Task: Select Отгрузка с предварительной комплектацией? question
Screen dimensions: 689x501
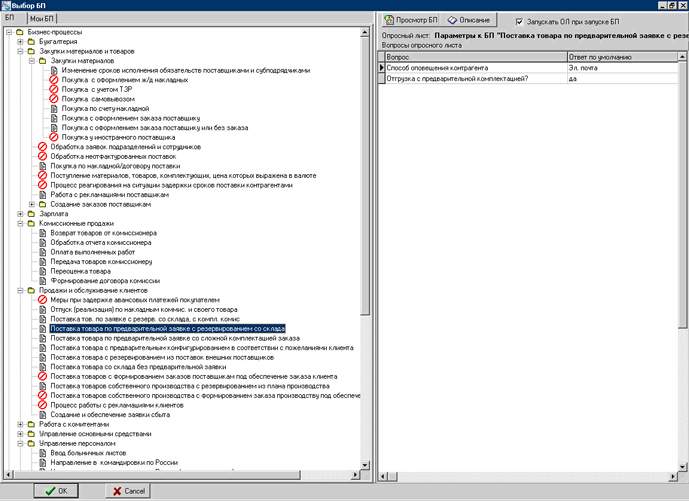Action: pyautogui.click(x=476, y=79)
